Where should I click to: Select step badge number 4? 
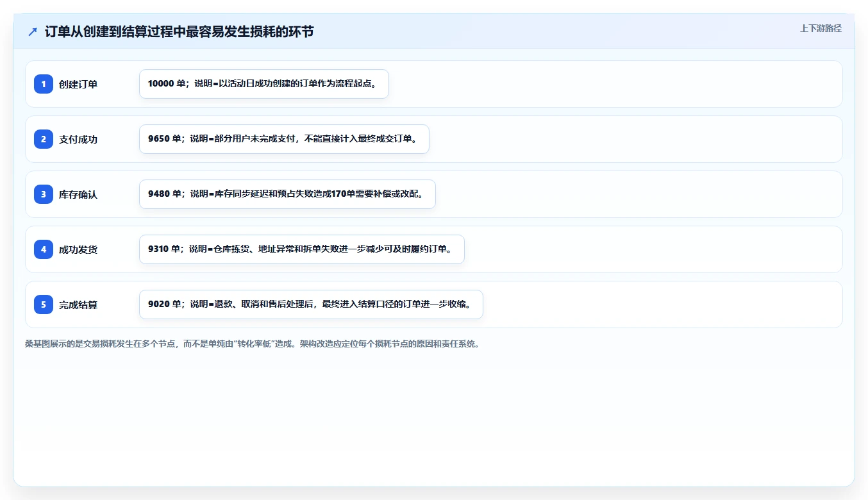point(44,249)
